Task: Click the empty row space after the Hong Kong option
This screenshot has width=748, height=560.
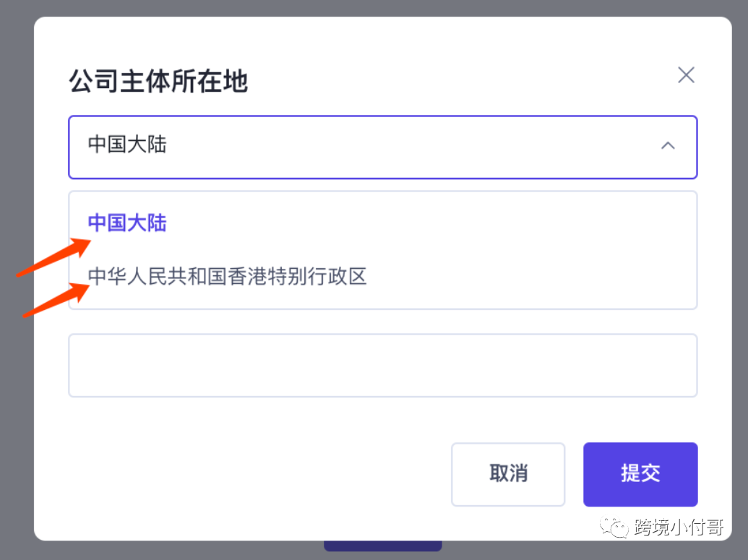Action: (530, 276)
